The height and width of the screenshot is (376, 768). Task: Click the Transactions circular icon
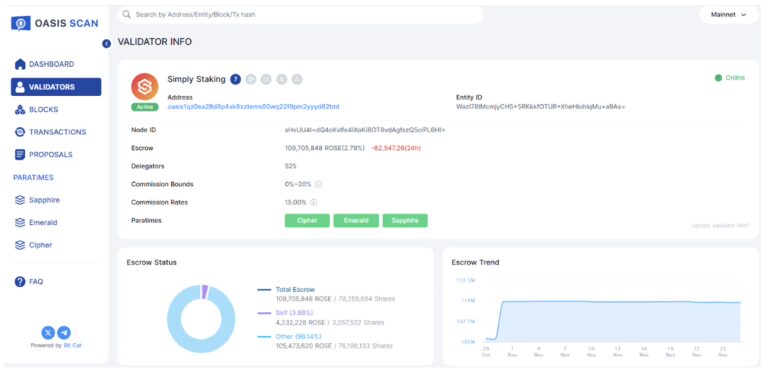[20, 132]
